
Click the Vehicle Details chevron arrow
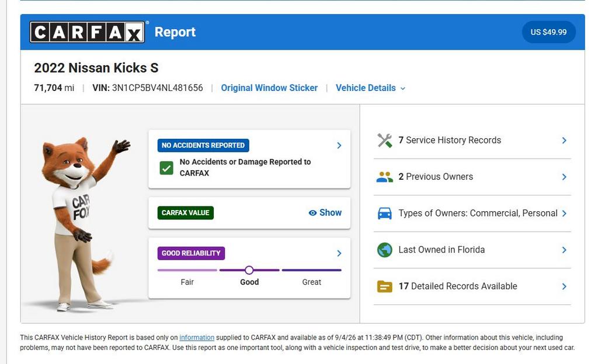click(x=403, y=88)
